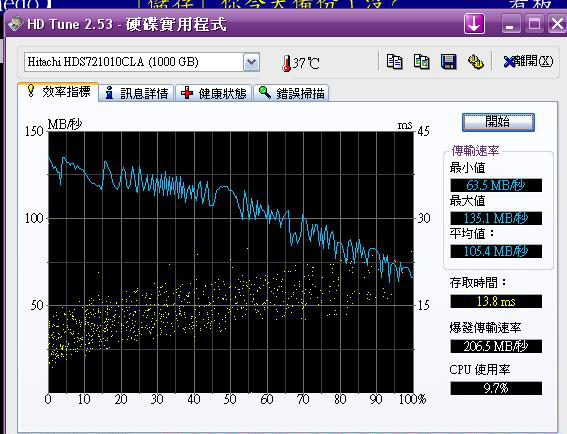Click the copy screenshot to clipboard icon
The height and width of the screenshot is (434, 567).
[422, 62]
